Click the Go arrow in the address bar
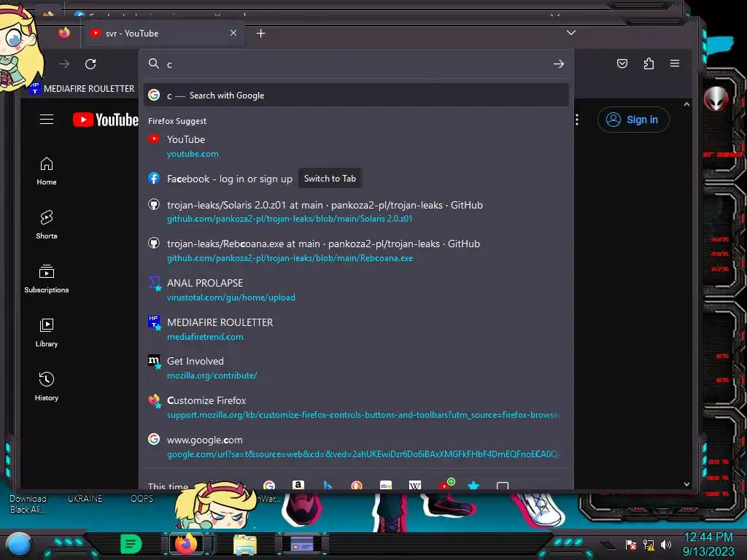This screenshot has width=747, height=560. click(x=559, y=64)
